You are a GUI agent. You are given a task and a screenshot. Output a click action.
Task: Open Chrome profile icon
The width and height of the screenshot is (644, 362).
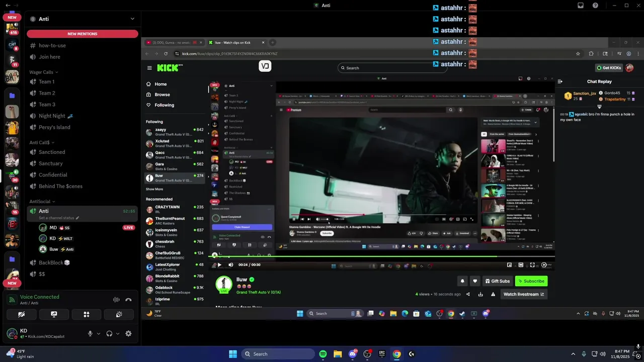pyautogui.click(x=628, y=54)
